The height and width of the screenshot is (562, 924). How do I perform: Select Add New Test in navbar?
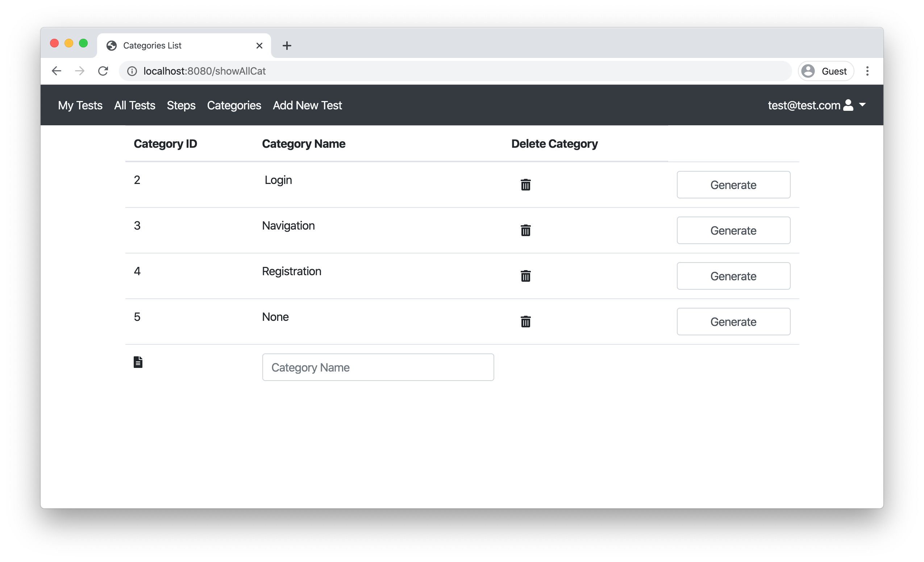click(x=307, y=105)
